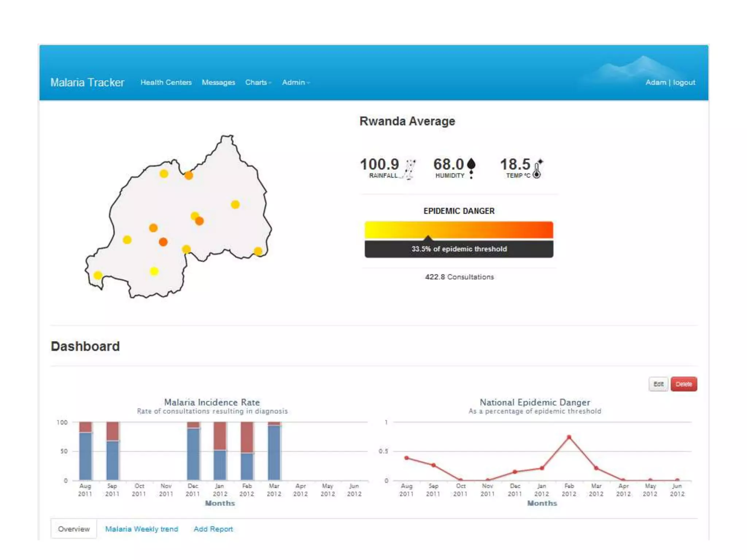Click the logout link
The height and width of the screenshot is (560, 747).
pos(684,82)
